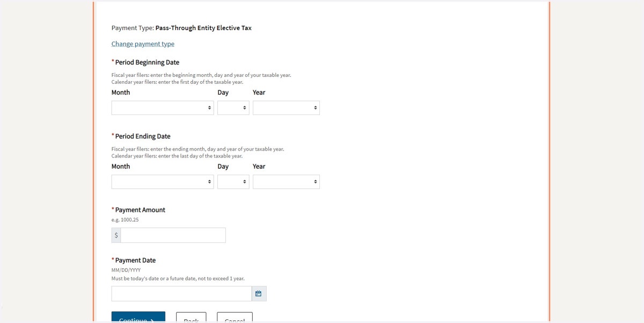The width and height of the screenshot is (644, 323).
Task: Open the Payment Date calendar picker icon
Action: point(259,293)
